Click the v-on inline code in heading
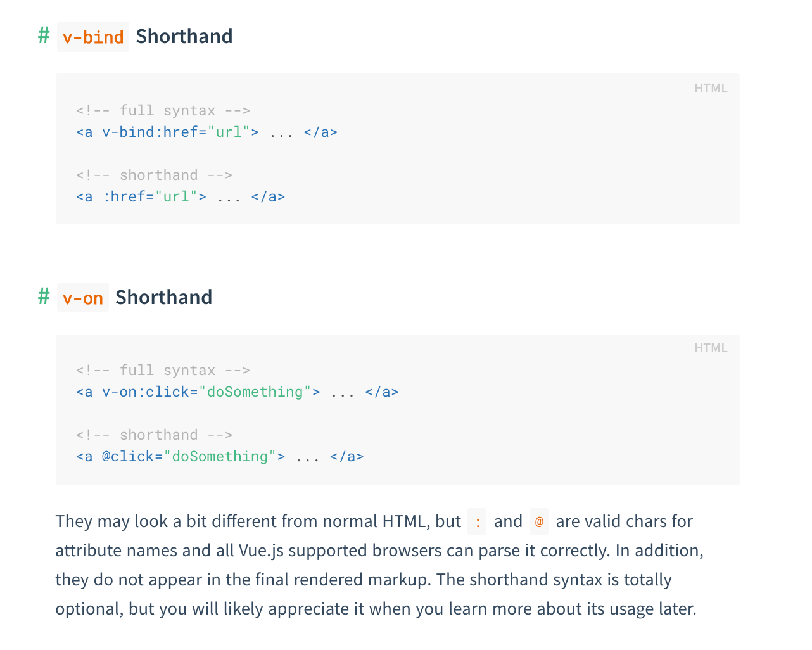The height and width of the screenshot is (650, 812). click(83, 298)
